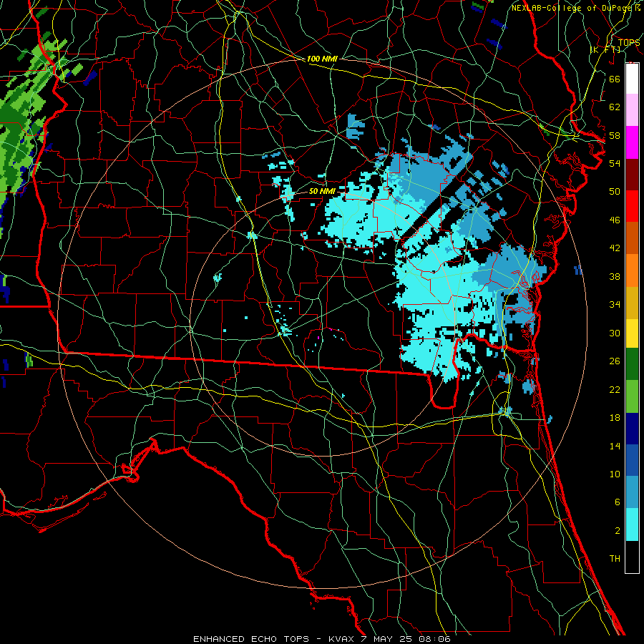Click the legend value "38"
The width and height of the screenshot is (644, 644).
(615, 276)
